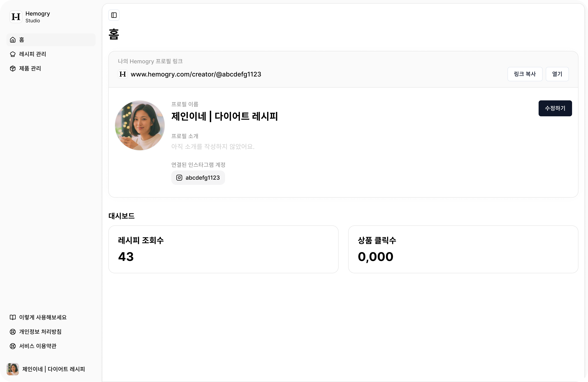The image size is (588, 382).
Task: Click the large circular profile photo
Action: point(140,125)
